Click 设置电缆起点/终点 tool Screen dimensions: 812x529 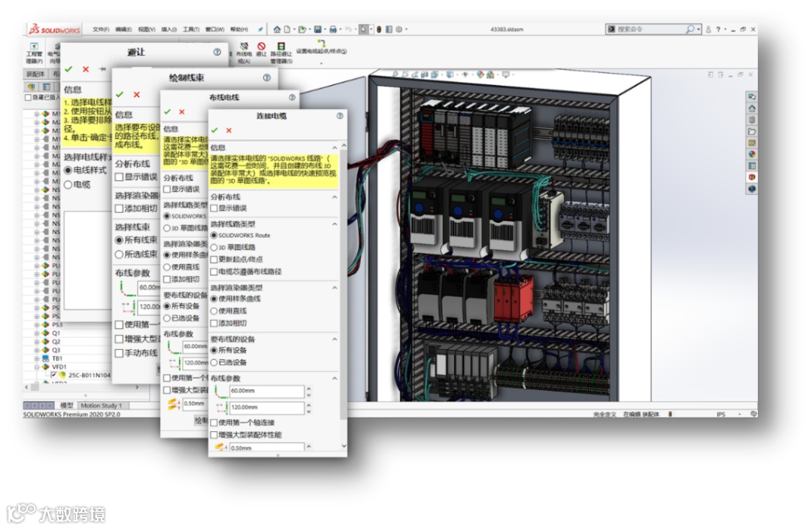point(321,47)
